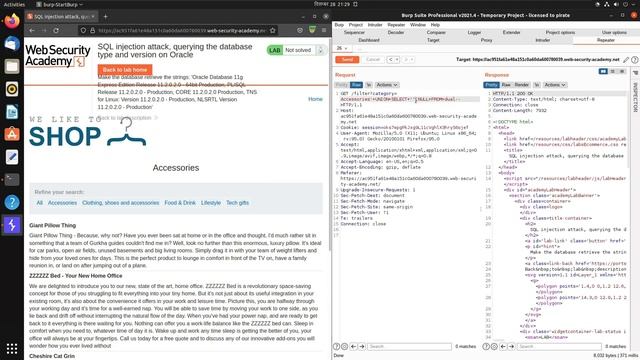The height and width of the screenshot is (360, 640).
Task: Click the Send request button
Action: pyautogui.click(x=347, y=60)
